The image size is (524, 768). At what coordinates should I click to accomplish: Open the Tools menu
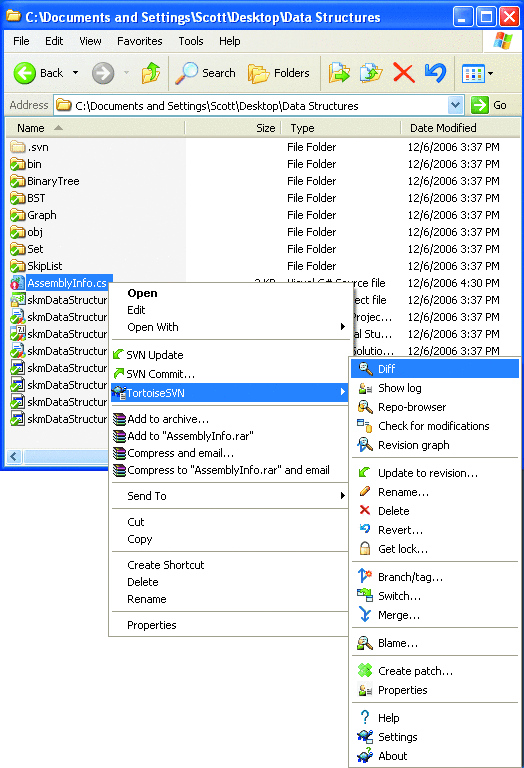tap(191, 41)
